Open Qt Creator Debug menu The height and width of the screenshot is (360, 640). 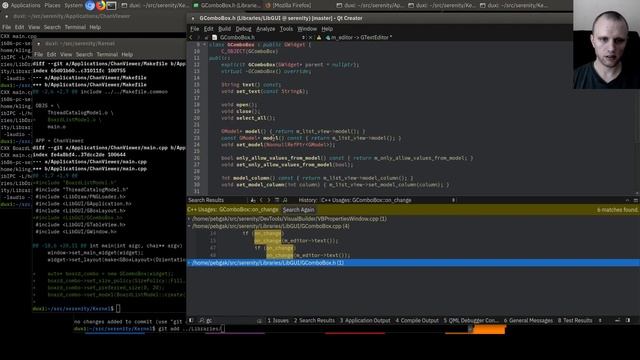[243, 29]
